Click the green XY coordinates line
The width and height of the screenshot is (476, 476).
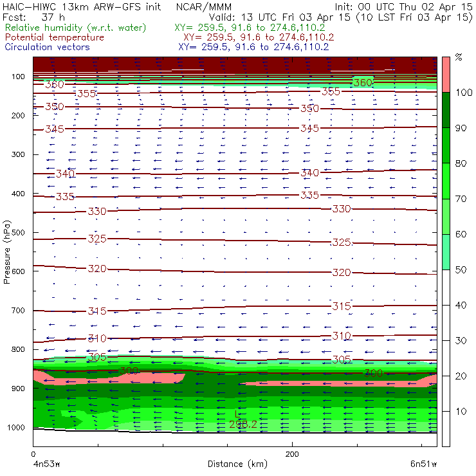coord(250,28)
